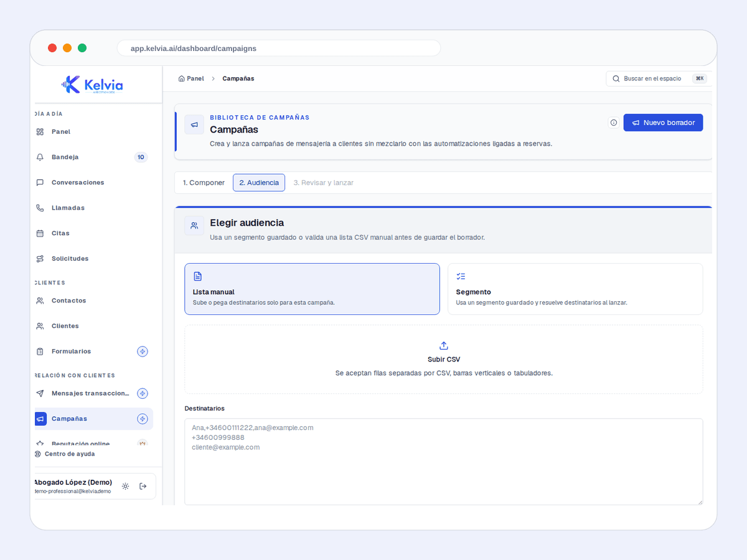Open Solicitudes icon in sidebar
Viewport: 747px width, 560px height.
[40, 259]
